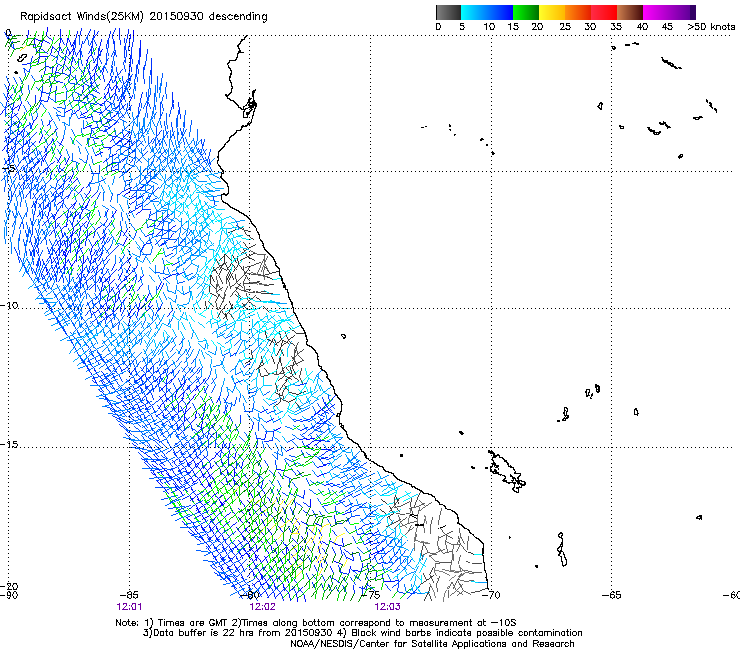Click the '45' legend scale number
The image size is (740, 650).
pyautogui.click(x=667, y=27)
